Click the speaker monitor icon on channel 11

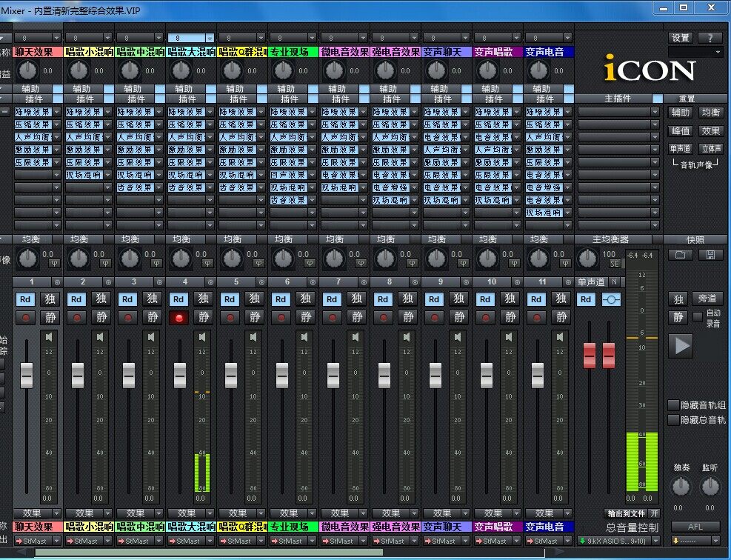(559, 336)
